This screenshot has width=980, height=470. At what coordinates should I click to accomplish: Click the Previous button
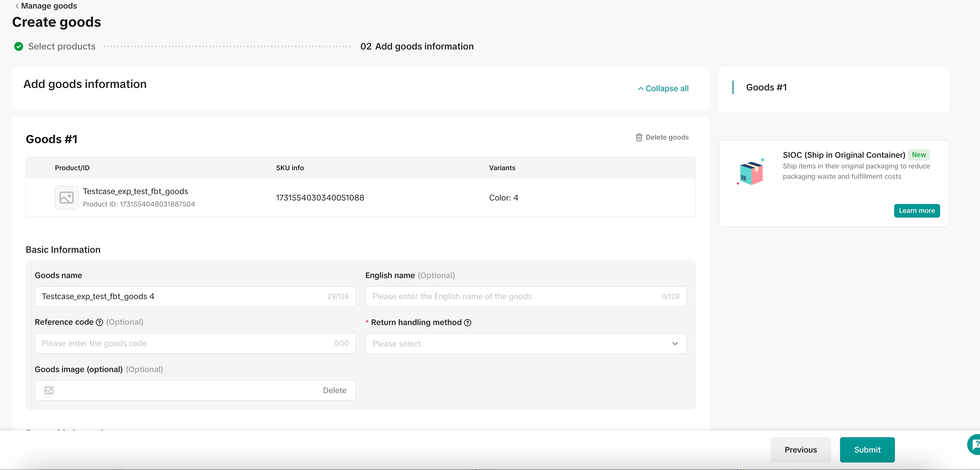pyautogui.click(x=801, y=450)
